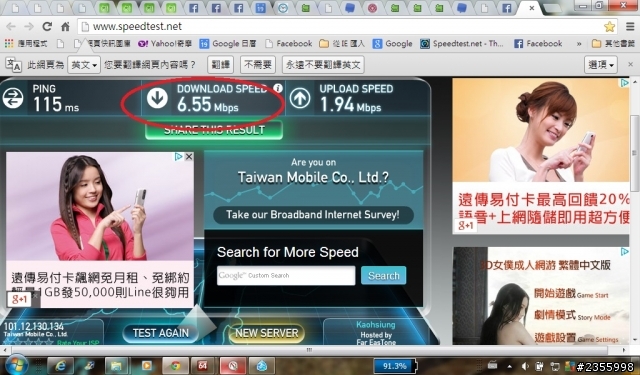The height and width of the screenshot is (375, 640).
Task: Click 遊戲設置 Game Settings link
Action: 576,338
